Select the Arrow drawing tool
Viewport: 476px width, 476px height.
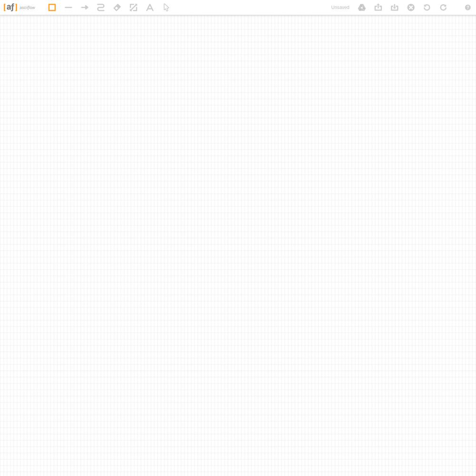tap(85, 7)
